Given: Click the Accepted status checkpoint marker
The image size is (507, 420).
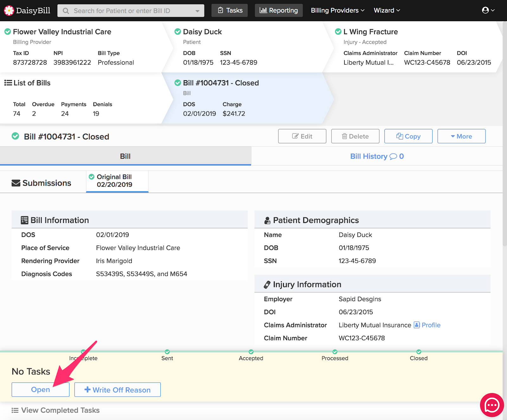Looking at the screenshot, I should click(x=251, y=352).
